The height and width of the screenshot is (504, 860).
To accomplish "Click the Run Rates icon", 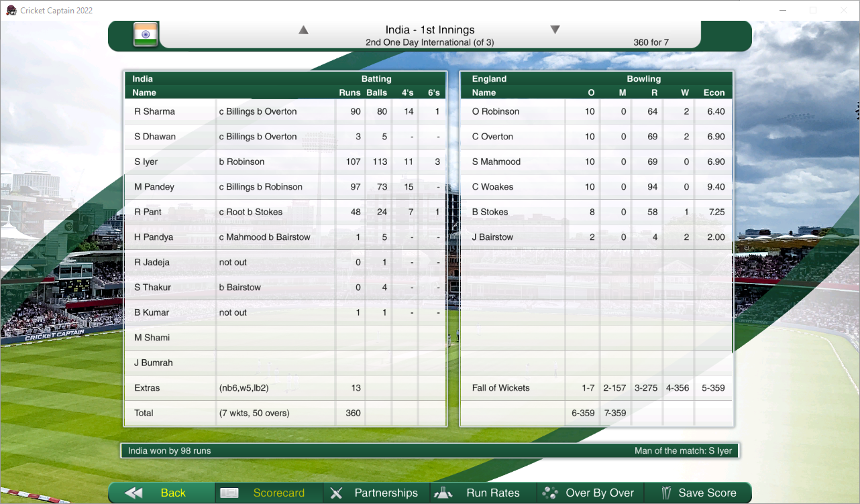I will point(443,493).
